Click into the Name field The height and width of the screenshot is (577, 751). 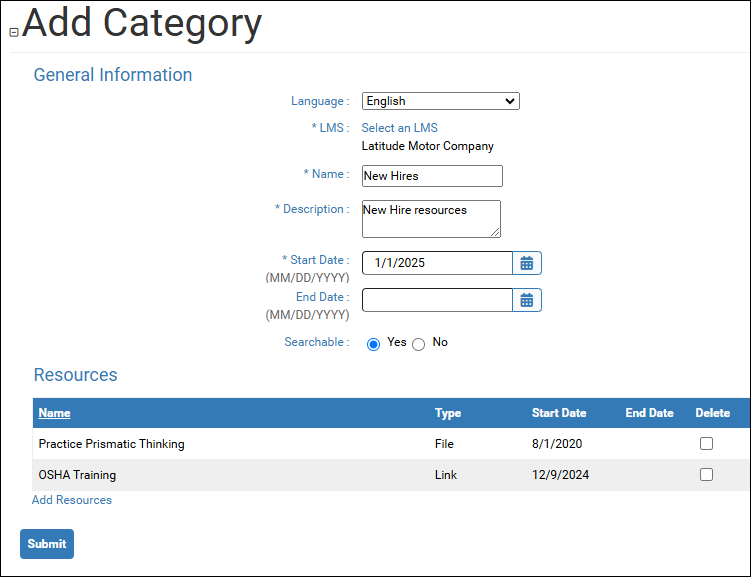tap(431, 176)
